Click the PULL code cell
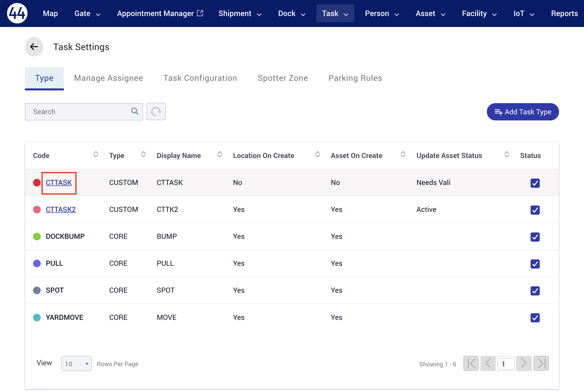Viewport: 584px width, 392px height. (x=54, y=263)
